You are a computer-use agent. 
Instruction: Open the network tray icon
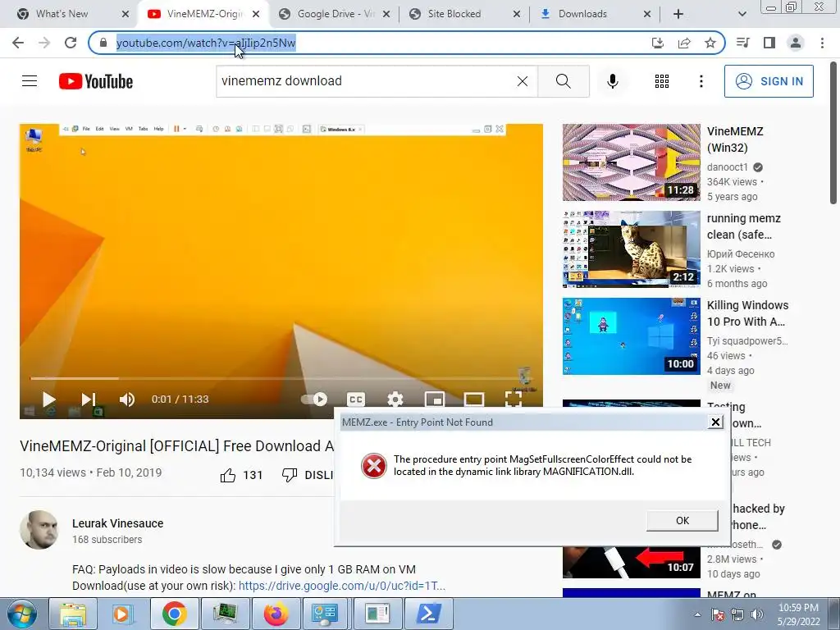tap(737, 614)
